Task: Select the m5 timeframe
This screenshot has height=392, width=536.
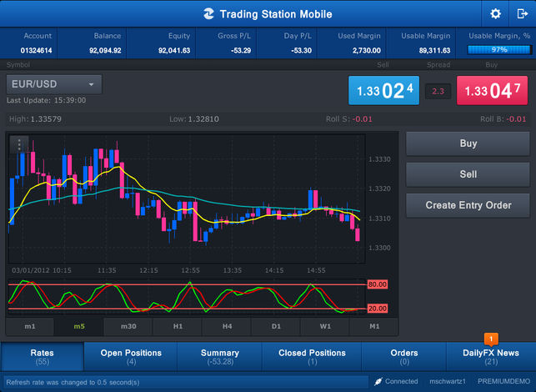Action: (x=79, y=326)
